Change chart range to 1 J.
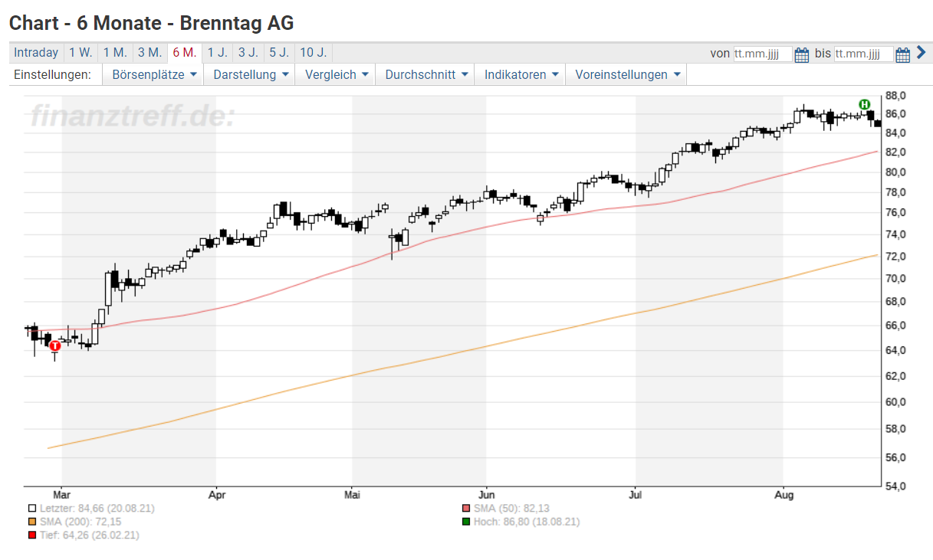933x560 pixels. [x=217, y=53]
